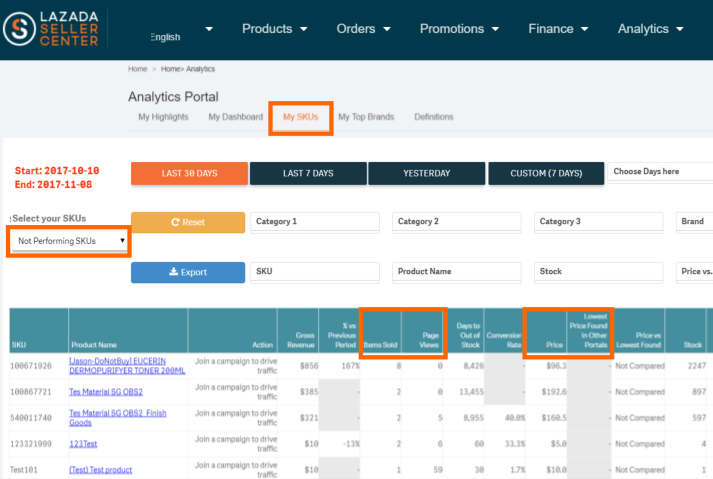Export the SKU data
Viewport: 713px width, 479px height.
coord(187,271)
